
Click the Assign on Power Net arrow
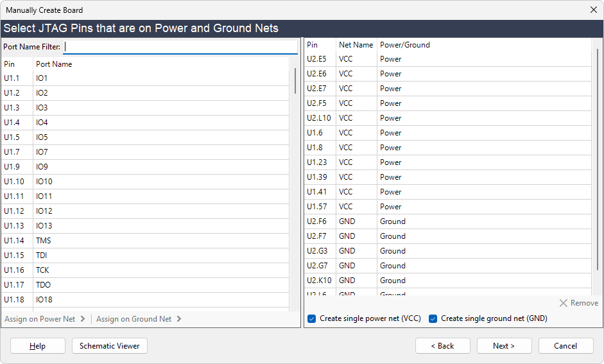coord(82,319)
